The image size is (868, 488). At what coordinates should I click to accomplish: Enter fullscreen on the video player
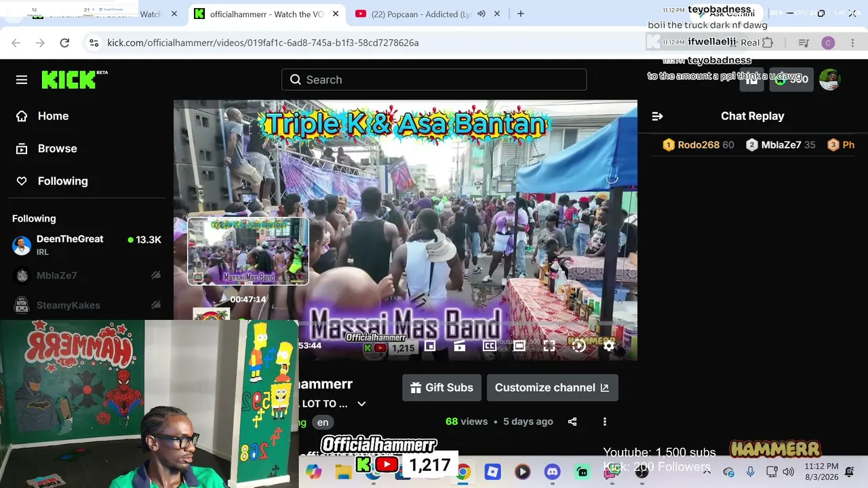[549, 346]
